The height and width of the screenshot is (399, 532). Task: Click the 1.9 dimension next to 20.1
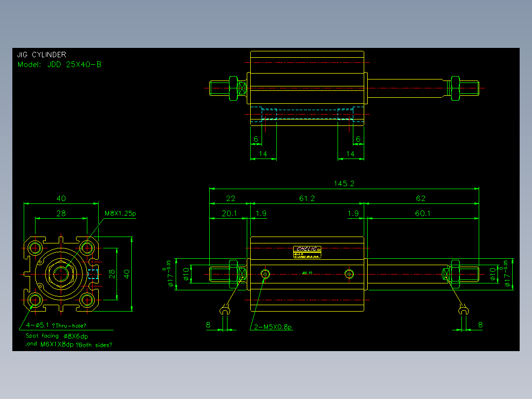click(261, 213)
